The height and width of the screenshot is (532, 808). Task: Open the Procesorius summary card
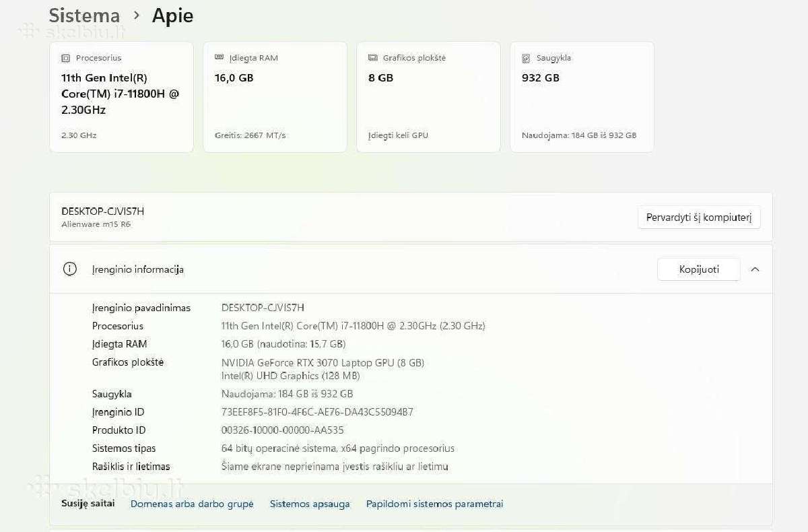(121, 97)
